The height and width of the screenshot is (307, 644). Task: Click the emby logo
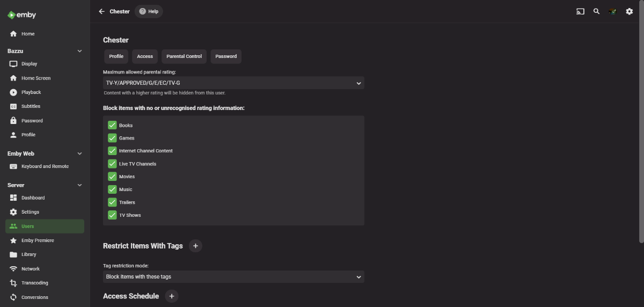22,15
